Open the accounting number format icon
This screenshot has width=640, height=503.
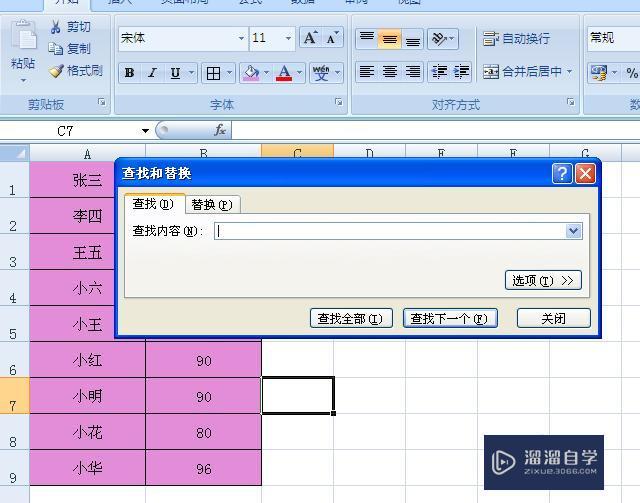[x=599, y=73]
